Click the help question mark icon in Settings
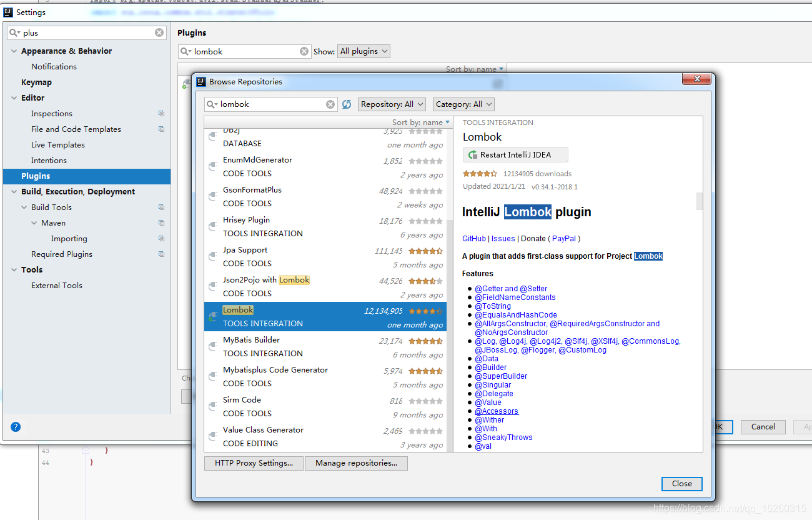812x520 pixels. pyautogui.click(x=16, y=427)
